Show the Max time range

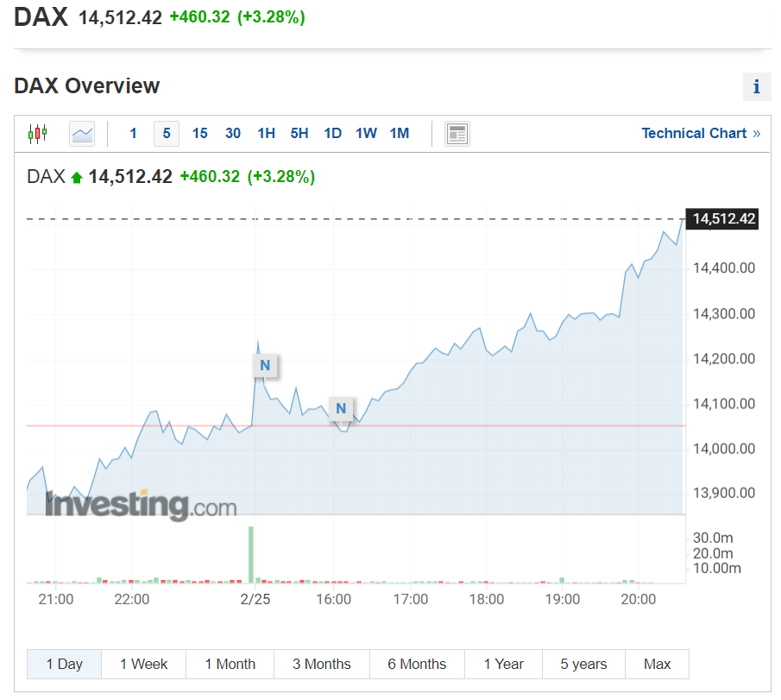[657, 664]
